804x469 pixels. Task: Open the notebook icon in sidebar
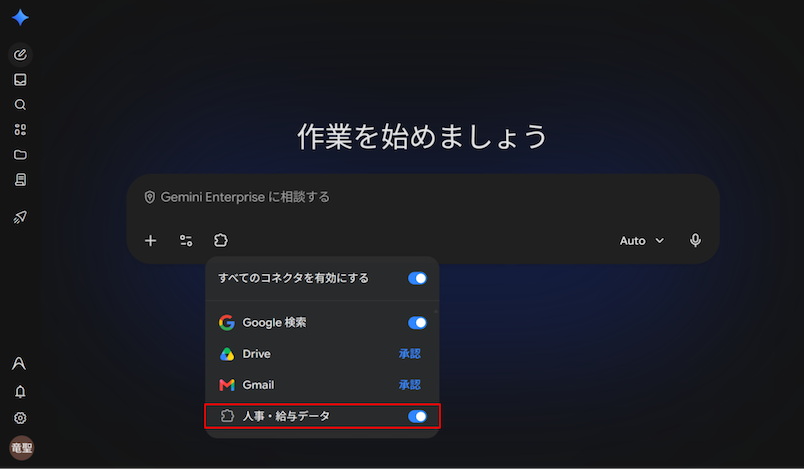click(20, 179)
